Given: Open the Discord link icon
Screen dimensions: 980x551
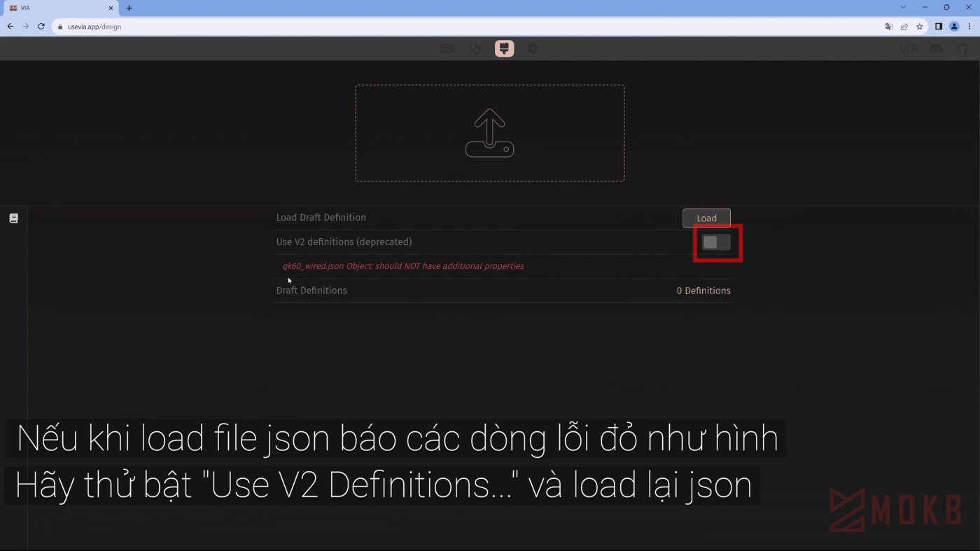Looking at the screenshot, I should pyautogui.click(x=936, y=49).
